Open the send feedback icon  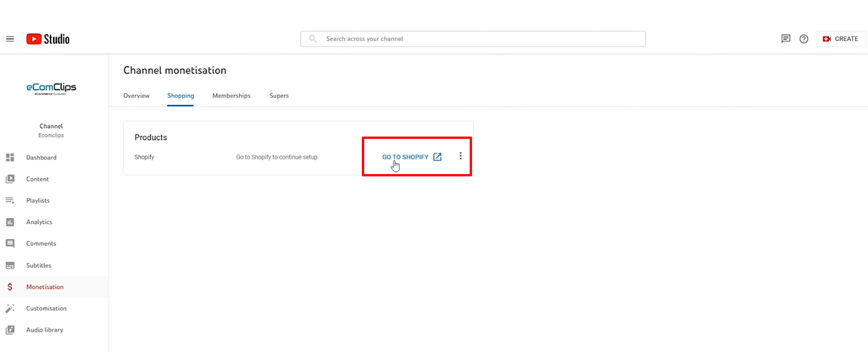(x=786, y=39)
